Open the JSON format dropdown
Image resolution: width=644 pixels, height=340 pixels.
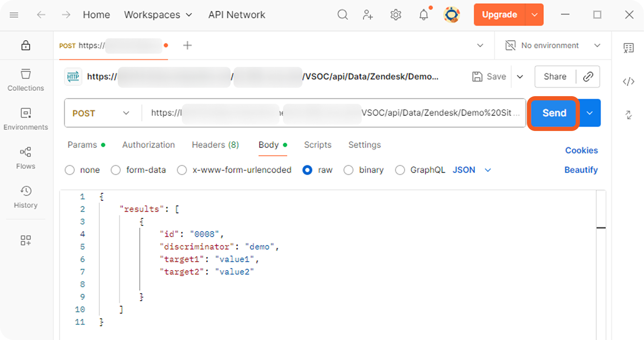[472, 170]
